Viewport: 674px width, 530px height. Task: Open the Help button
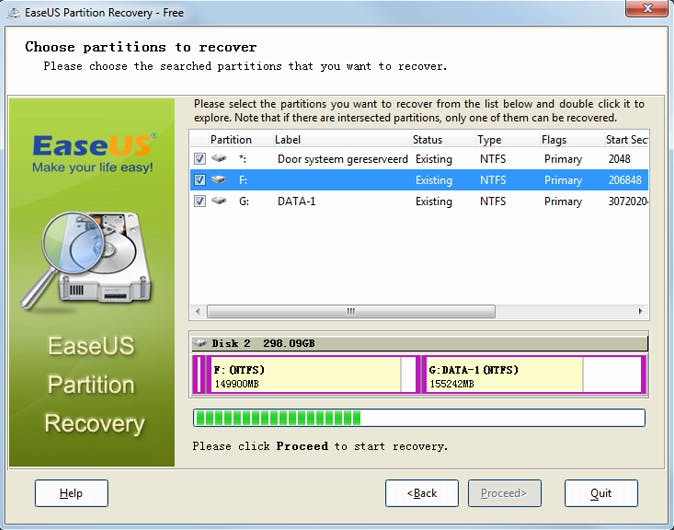click(x=71, y=493)
